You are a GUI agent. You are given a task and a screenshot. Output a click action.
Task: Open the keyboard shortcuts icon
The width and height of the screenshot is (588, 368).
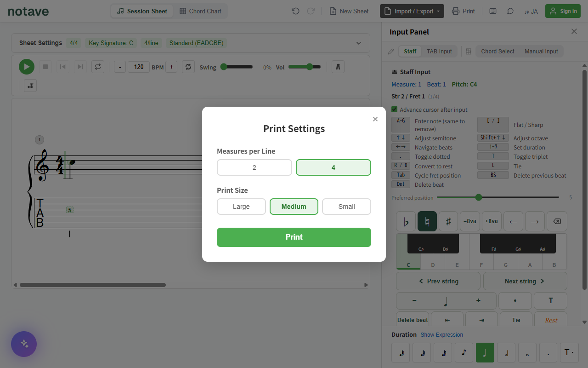493,11
